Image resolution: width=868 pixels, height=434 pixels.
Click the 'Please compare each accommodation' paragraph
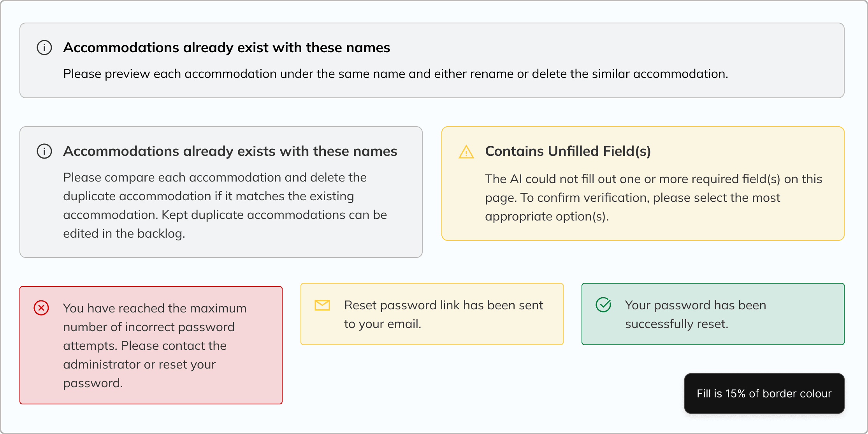(225, 205)
